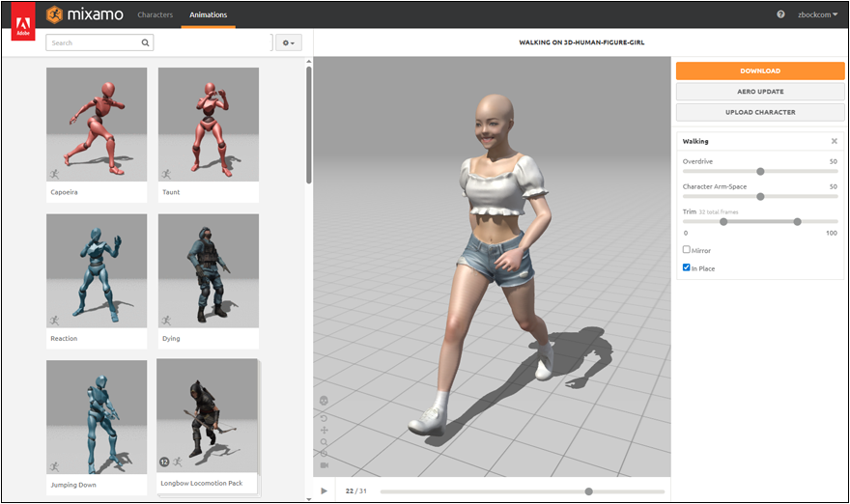Image resolution: width=850 pixels, height=504 pixels.
Task: Close the Walking animation panel
Action: (834, 141)
